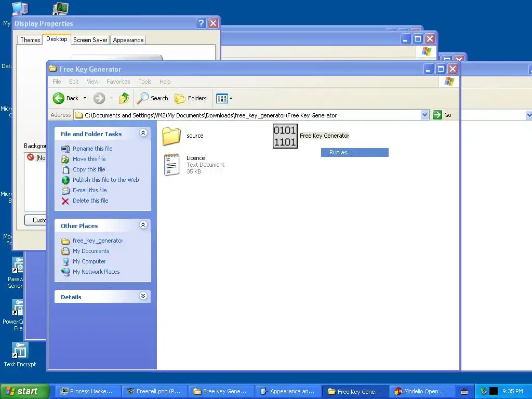Image resolution: width=532 pixels, height=399 pixels.
Task: Click the Start button
Action: point(25,392)
